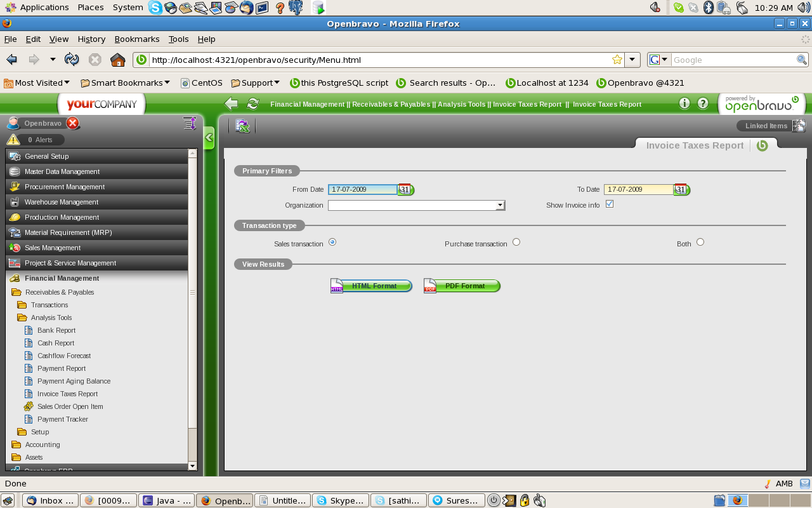Open the Procurement Management menu section
812x508 pixels.
[97, 187]
